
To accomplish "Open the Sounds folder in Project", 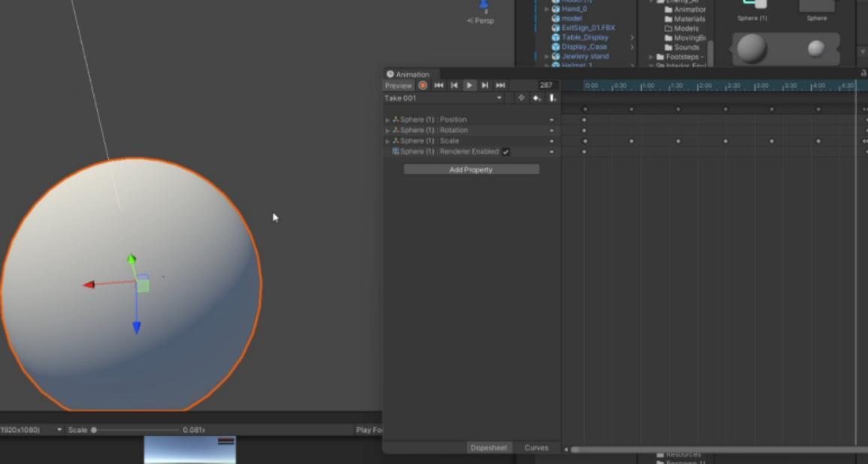I will (682, 47).
